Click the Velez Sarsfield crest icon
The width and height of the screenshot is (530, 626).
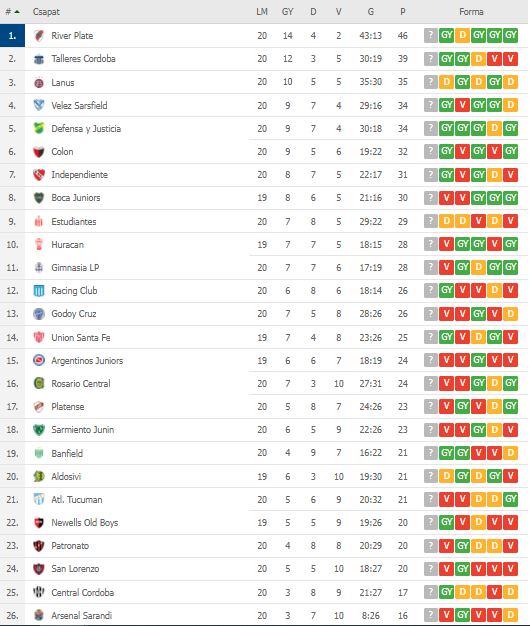pyautogui.click(x=39, y=105)
